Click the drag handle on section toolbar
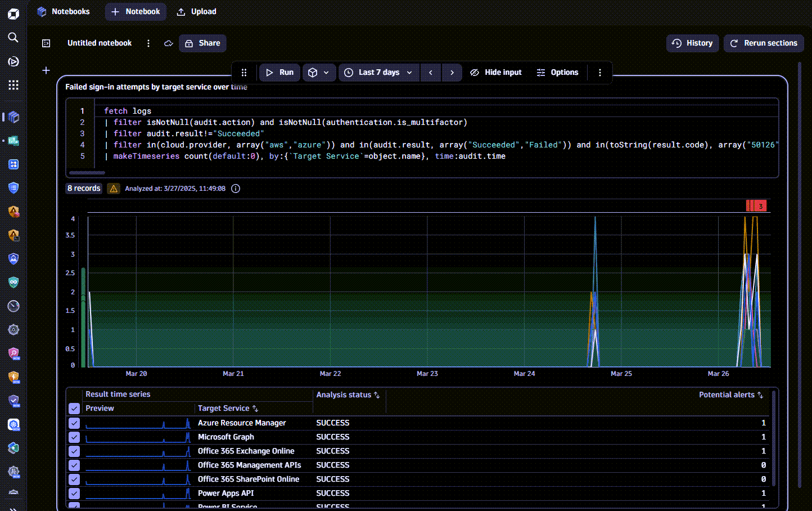The height and width of the screenshot is (511, 812). click(244, 73)
